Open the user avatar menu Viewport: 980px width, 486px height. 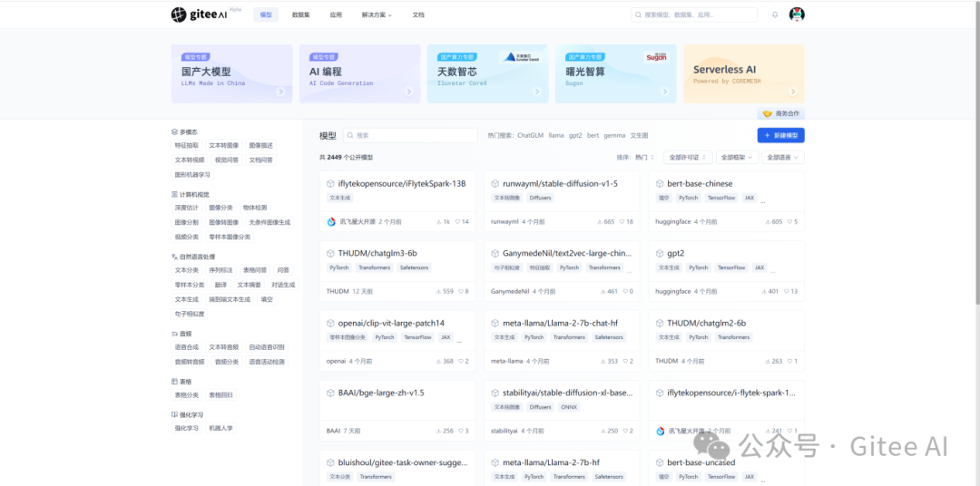797,15
